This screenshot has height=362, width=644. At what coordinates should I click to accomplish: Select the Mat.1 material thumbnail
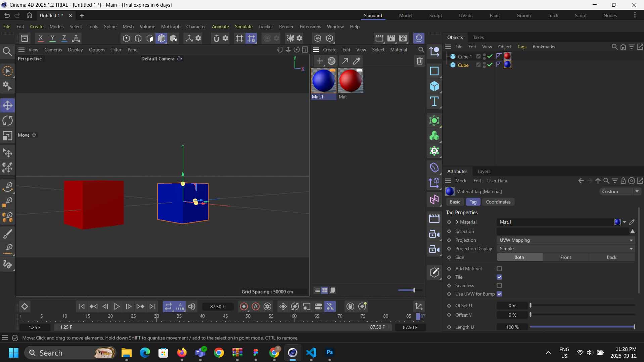(323, 81)
